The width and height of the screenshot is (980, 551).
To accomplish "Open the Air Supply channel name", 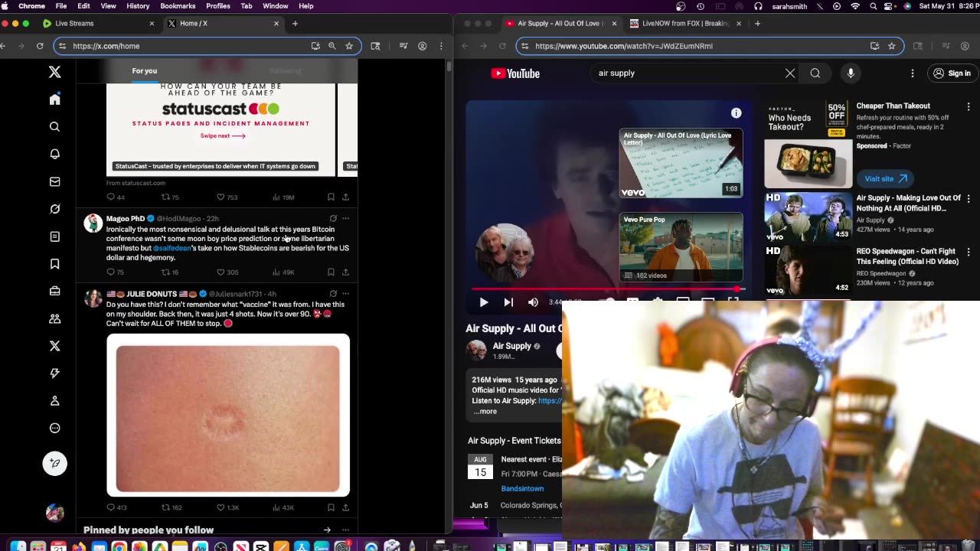I will point(511,346).
